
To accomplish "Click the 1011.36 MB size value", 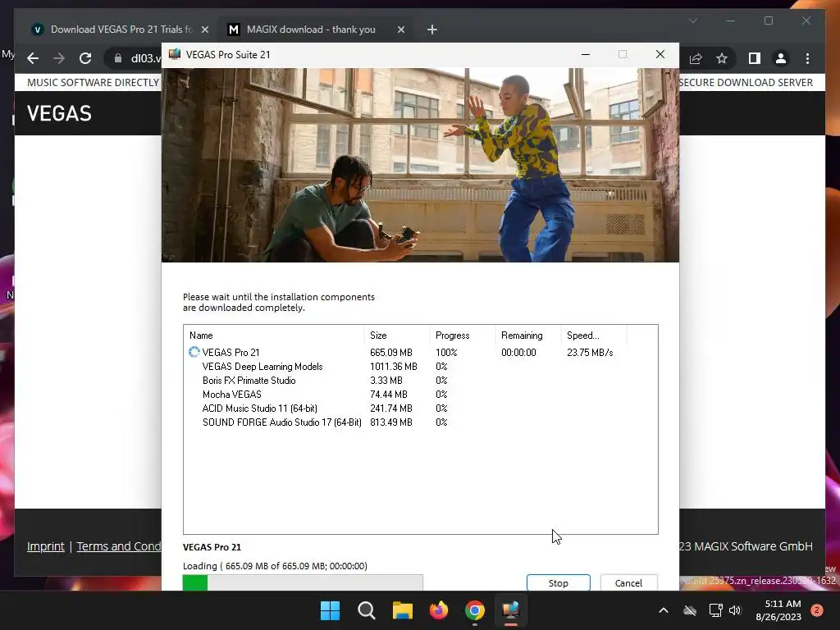I will coord(393,367).
